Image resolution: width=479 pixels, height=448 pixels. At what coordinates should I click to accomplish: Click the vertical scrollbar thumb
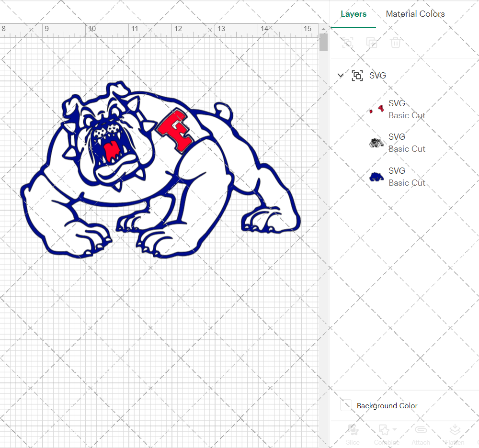[323, 43]
